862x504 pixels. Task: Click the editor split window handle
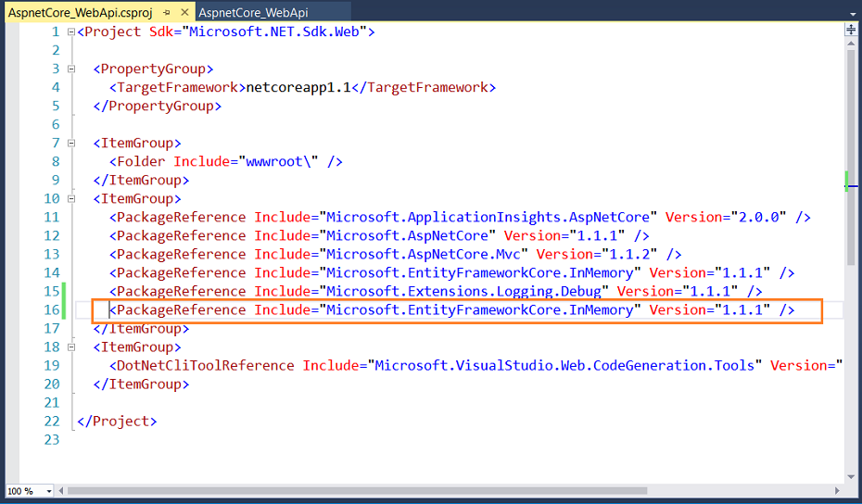(851, 29)
